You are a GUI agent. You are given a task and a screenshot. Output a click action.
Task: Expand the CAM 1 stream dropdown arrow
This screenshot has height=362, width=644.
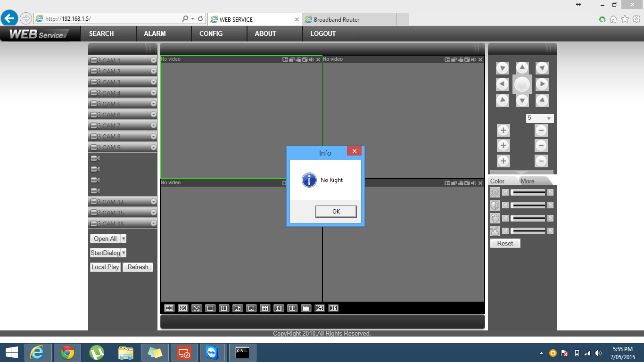point(153,60)
